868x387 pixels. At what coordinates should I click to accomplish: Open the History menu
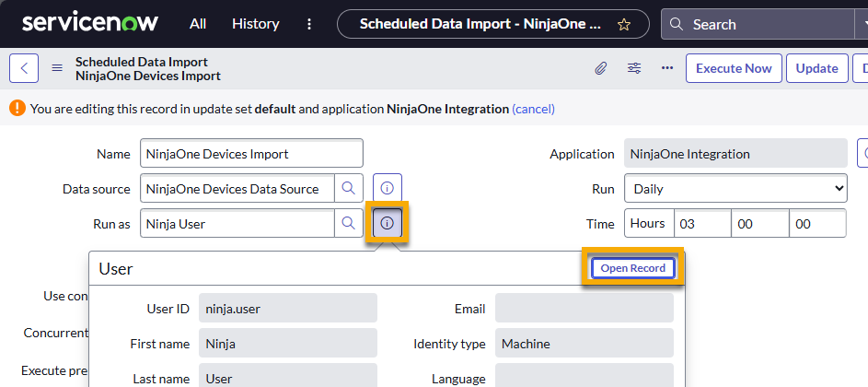[256, 24]
